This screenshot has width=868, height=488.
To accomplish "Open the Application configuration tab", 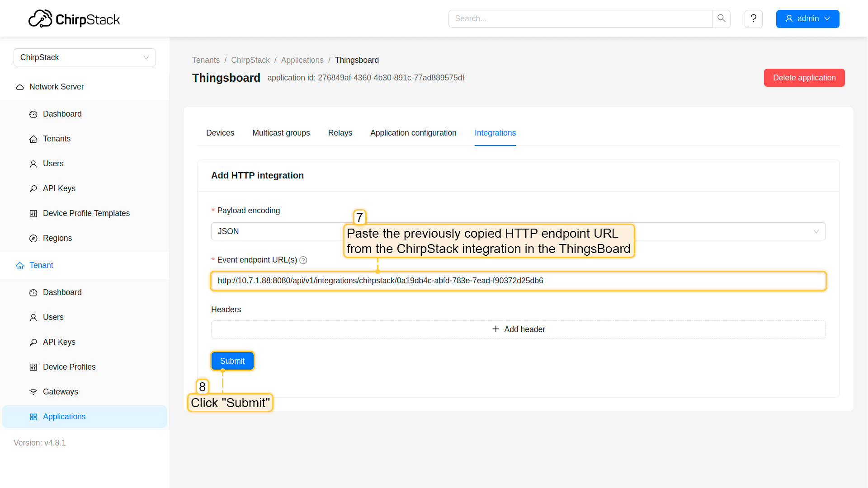I will [x=413, y=133].
